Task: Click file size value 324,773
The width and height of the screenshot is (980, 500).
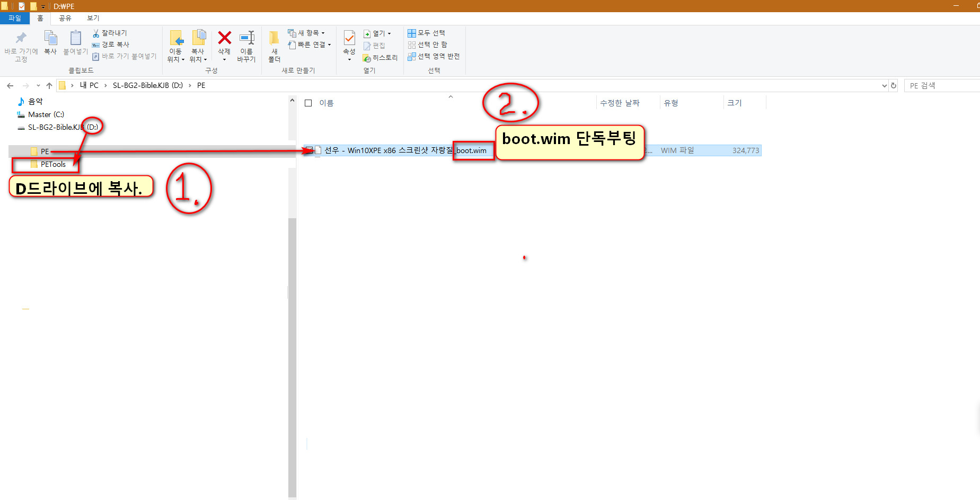Action: click(746, 150)
